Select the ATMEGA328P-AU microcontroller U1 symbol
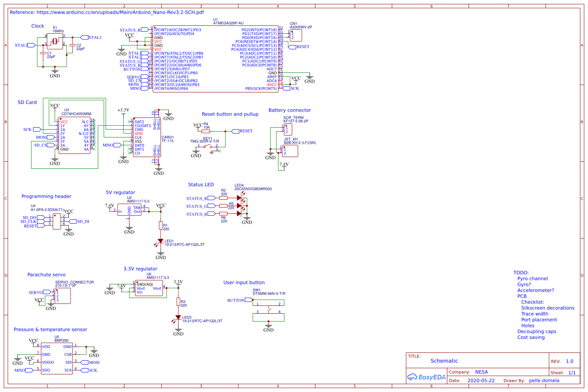This screenshot has width=588, height=392. pyautogui.click(x=215, y=60)
